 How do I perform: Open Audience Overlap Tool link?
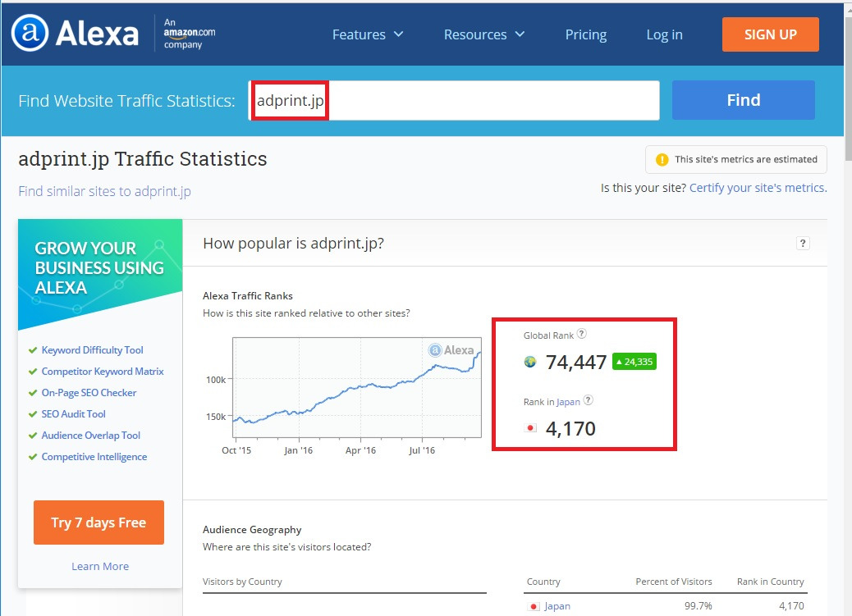(91, 436)
